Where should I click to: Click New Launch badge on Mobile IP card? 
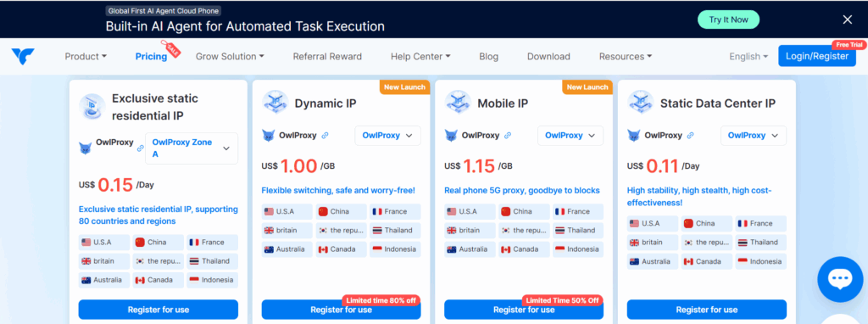(x=587, y=87)
